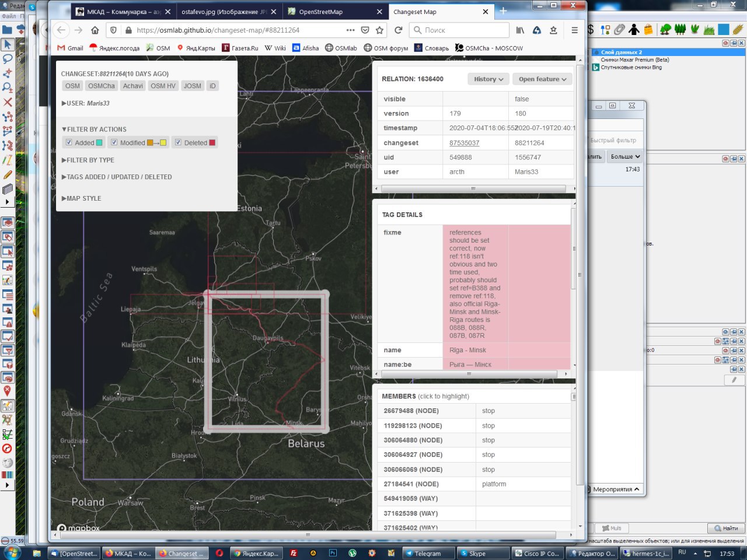Viewport: 747px width, 560px height.
Task: Choose the JOSM lasso select tool
Action: click(8, 59)
